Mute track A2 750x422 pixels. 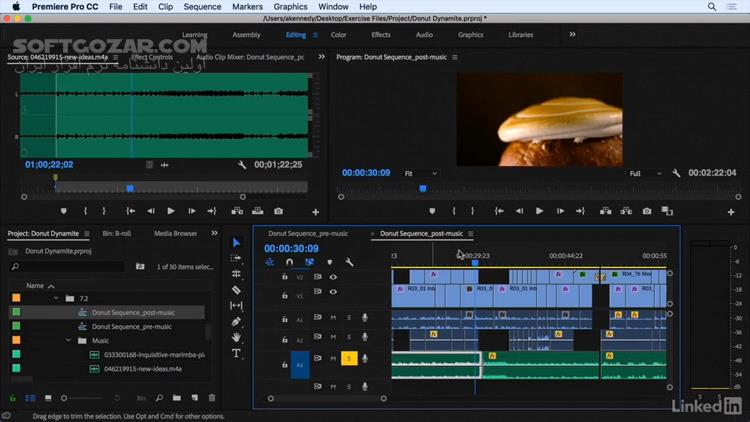click(x=333, y=337)
